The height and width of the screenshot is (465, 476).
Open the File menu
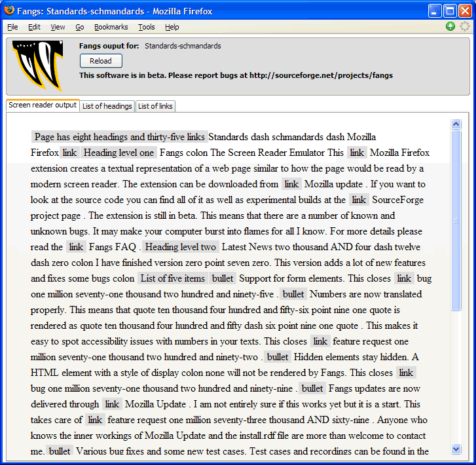[12, 27]
